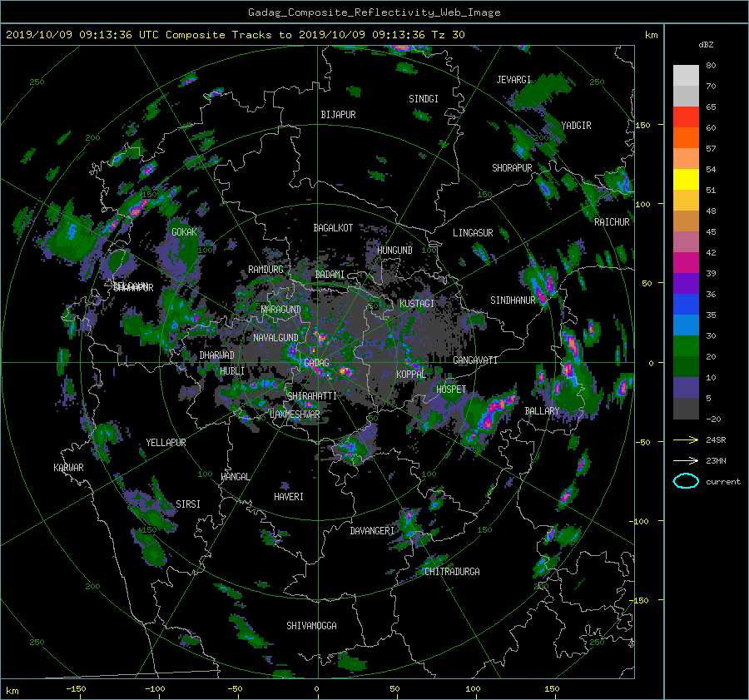Click the 35 dBZ blue color swatch

(x=686, y=305)
